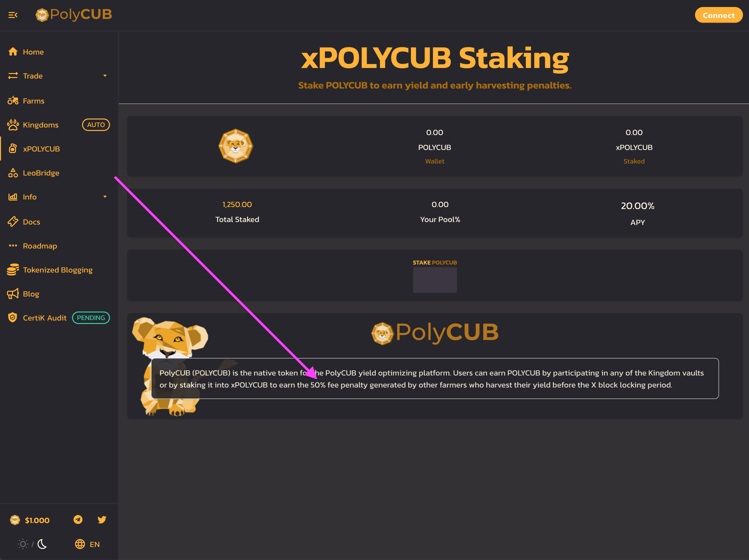Open the Twitter bird icon
The image size is (749, 560).
click(x=102, y=520)
